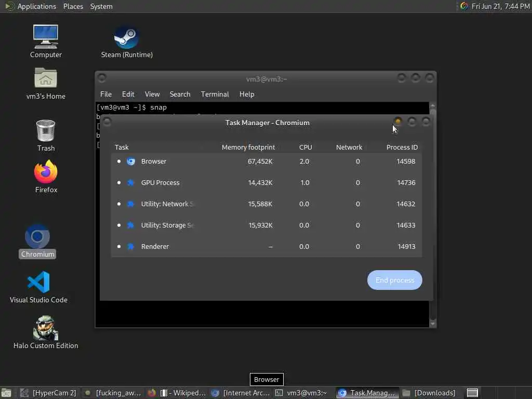Click process ID 14736
This screenshot has height=399, width=532.
pos(406,182)
